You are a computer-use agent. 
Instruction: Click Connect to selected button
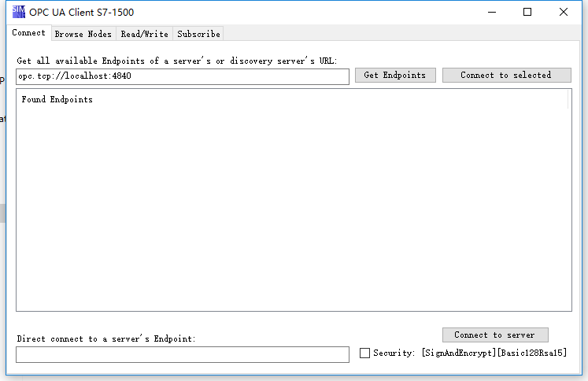(x=507, y=75)
